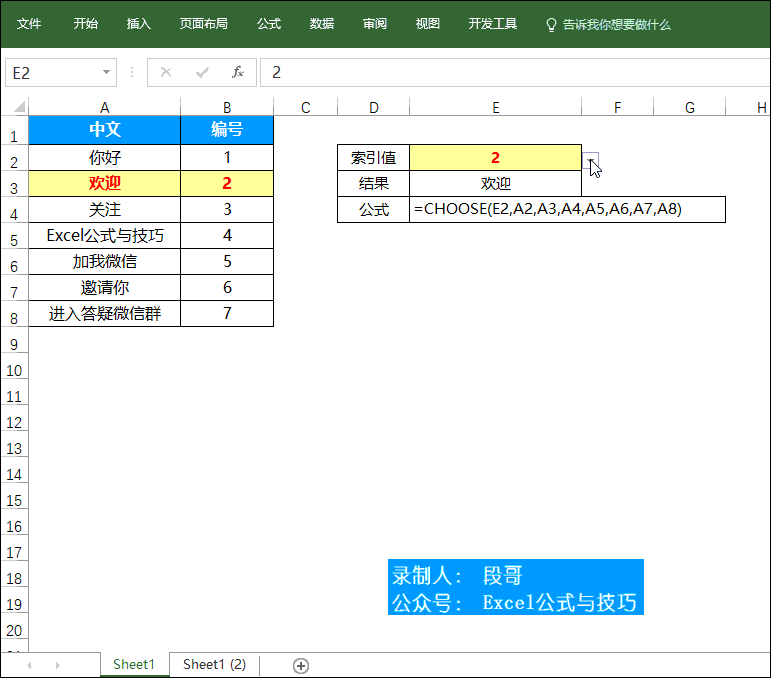Click the cancel (X) icon in formula bar

tap(166, 73)
